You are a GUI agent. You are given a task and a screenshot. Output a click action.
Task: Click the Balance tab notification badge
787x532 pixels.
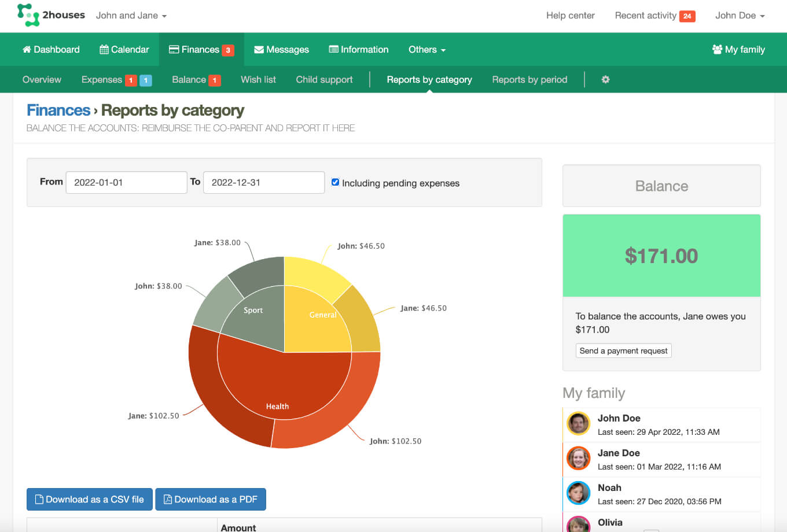214,80
